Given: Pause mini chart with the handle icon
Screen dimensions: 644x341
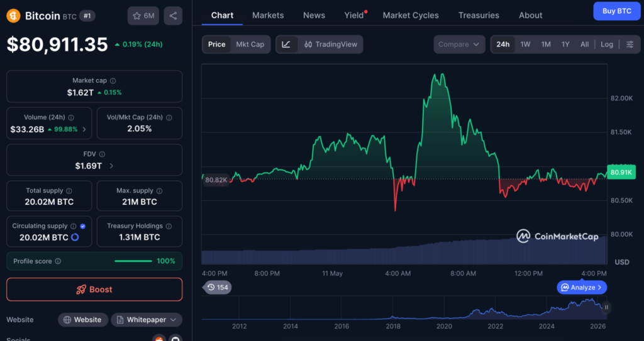Looking at the screenshot, I should coord(606,307).
